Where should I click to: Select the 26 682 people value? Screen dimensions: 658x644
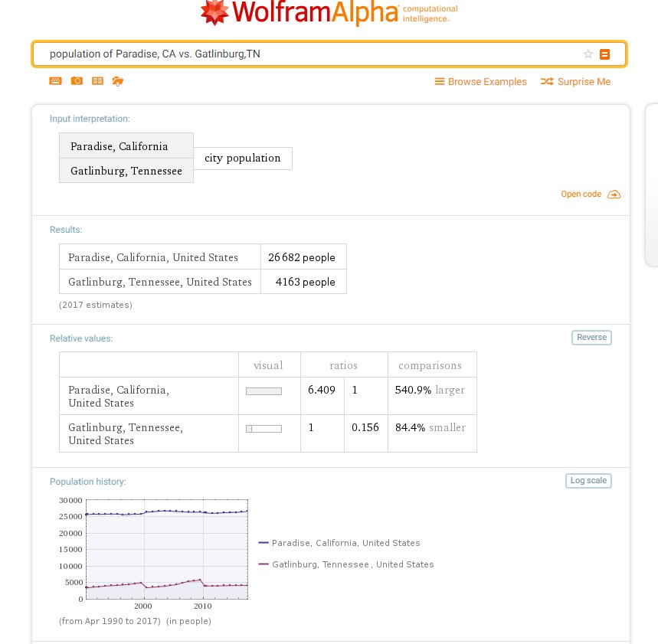pos(302,257)
